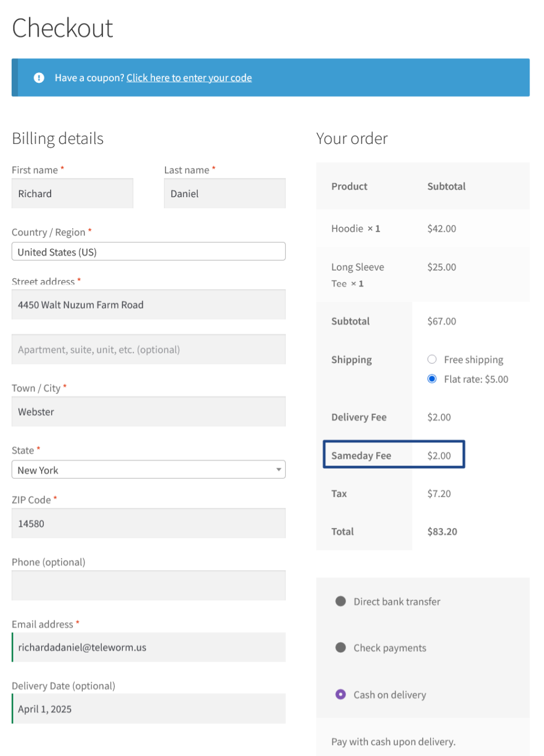The width and height of the screenshot is (544, 756).
Task: Focus the empty Phone field
Action: pos(148,585)
